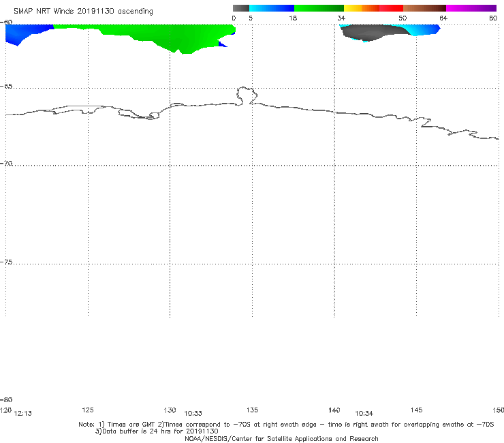
Task: Click the '-70' latitude label
Action: 6,164
